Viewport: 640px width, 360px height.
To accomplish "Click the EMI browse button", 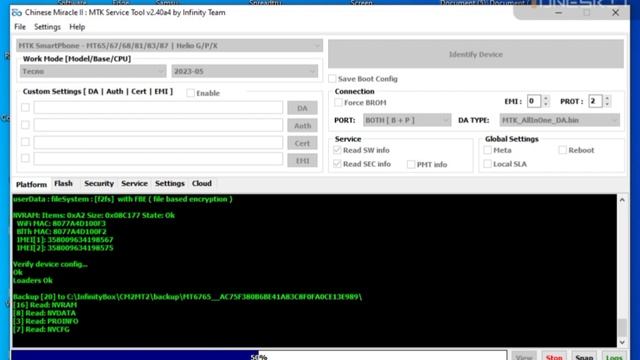I will 302,161.
